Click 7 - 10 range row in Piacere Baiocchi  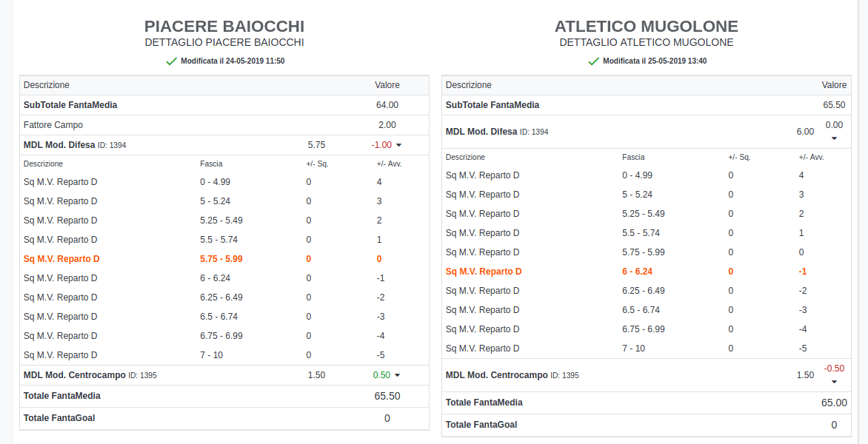click(211, 355)
